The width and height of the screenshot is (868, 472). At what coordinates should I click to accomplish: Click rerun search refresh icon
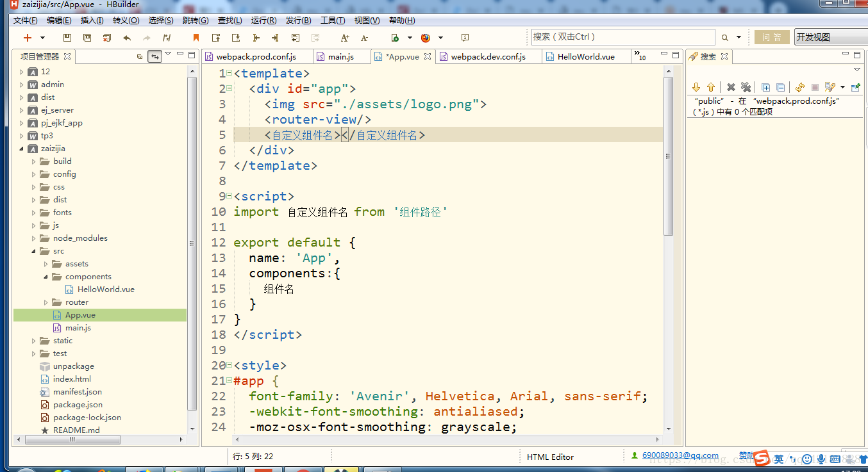point(800,87)
